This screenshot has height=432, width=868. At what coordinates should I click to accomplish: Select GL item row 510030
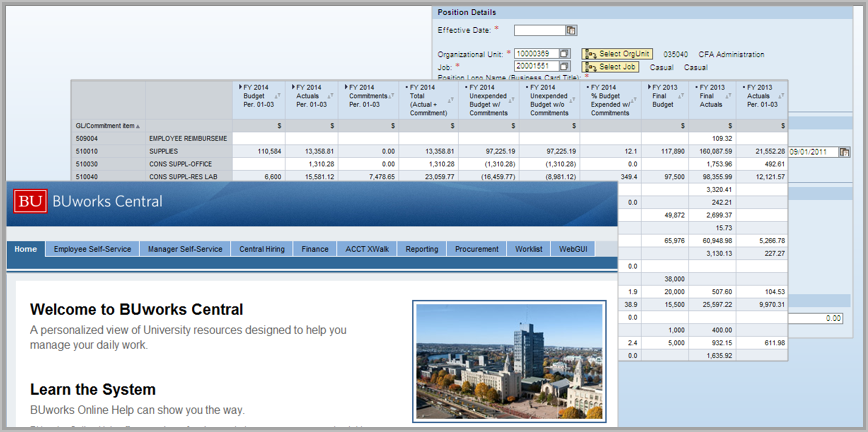[x=87, y=164]
